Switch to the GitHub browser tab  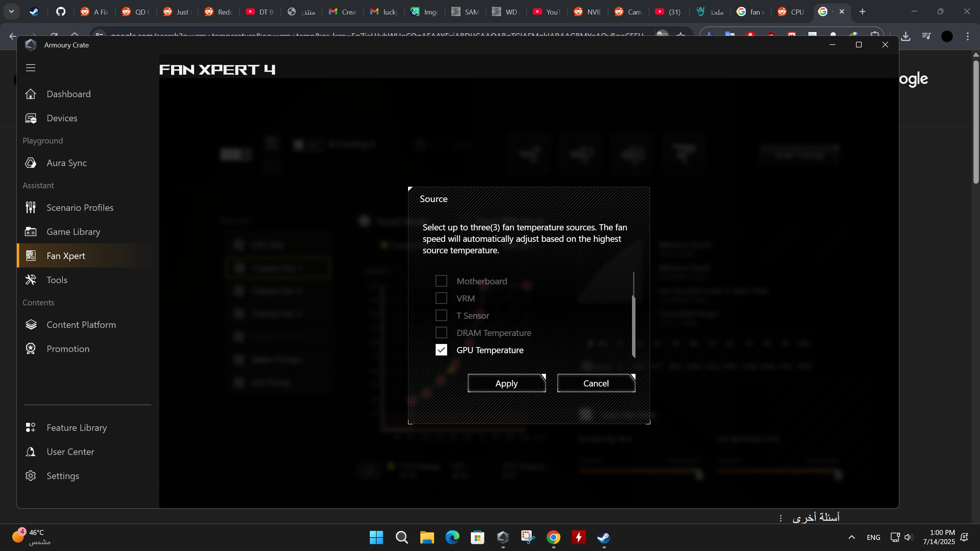coord(61,12)
